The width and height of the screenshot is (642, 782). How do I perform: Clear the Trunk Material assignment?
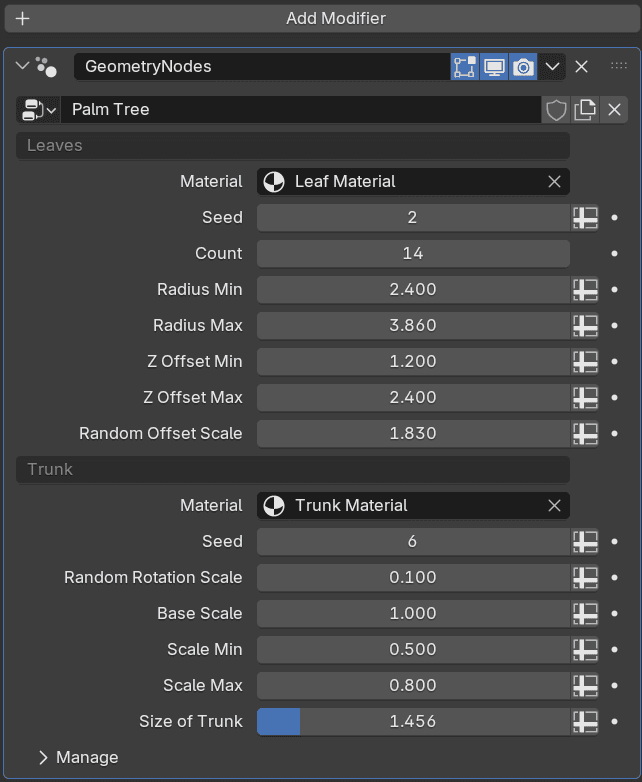(x=554, y=506)
